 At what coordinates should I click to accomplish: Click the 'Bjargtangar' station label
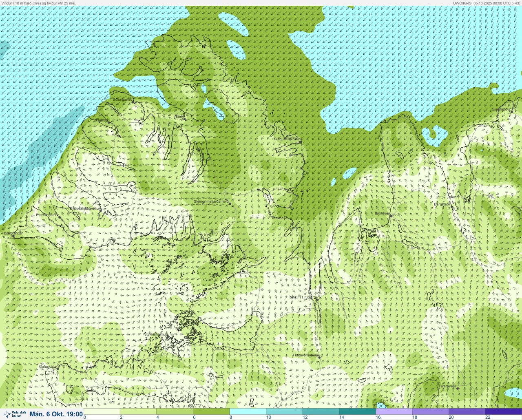pos(13,233)
